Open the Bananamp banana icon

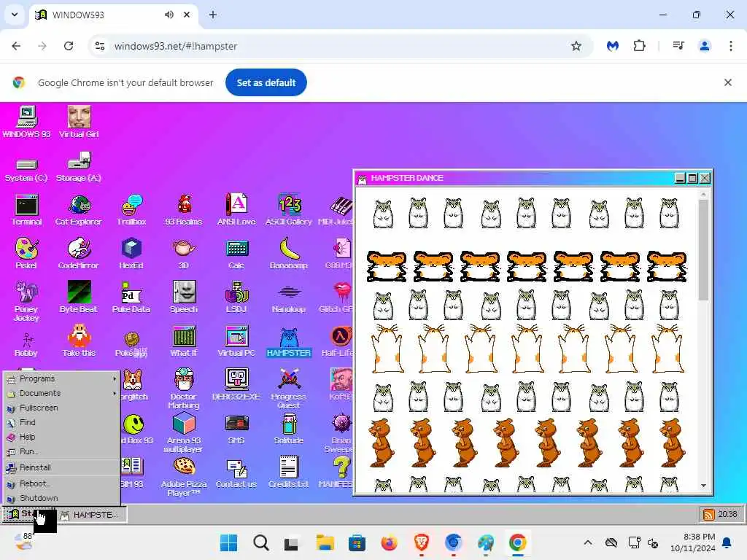coord(289,253)
